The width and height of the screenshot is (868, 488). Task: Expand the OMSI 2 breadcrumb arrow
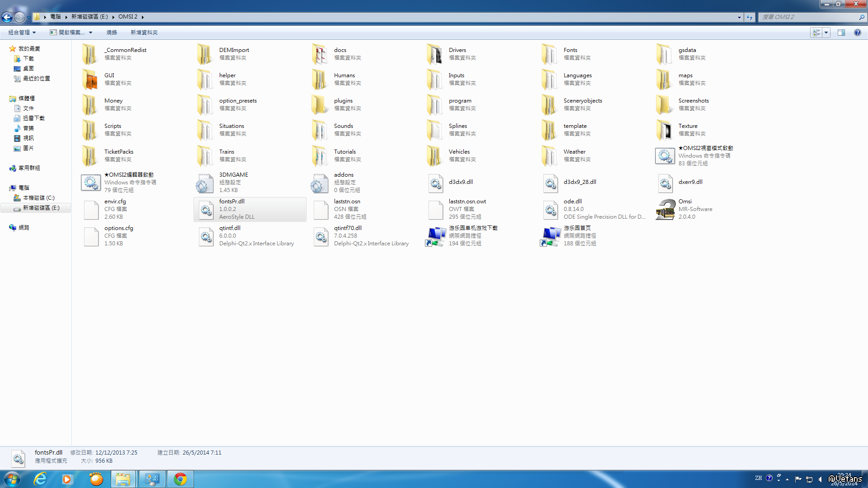coord(143,17)
